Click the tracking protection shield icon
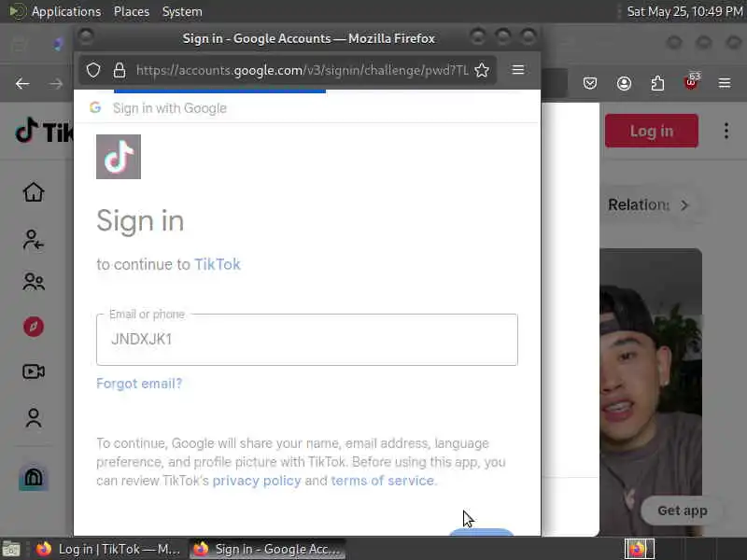Viewport: 747px width, 560px height. (93, 70)
